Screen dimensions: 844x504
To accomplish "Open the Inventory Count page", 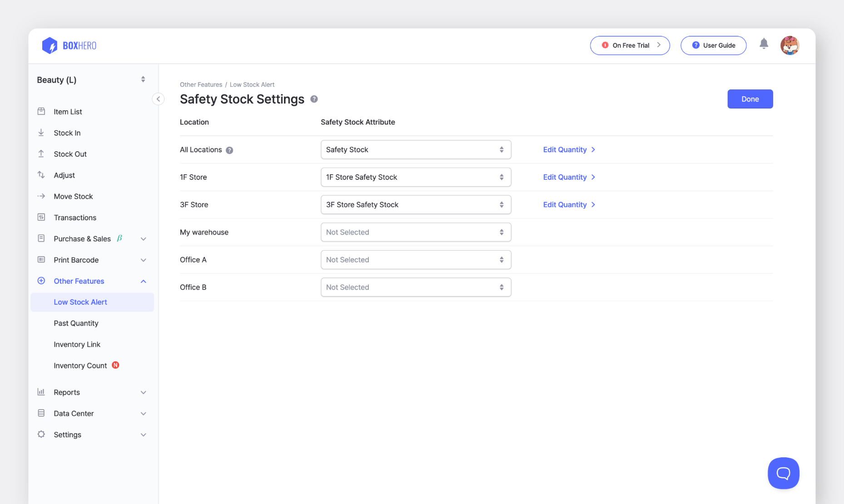I will 80,365.
